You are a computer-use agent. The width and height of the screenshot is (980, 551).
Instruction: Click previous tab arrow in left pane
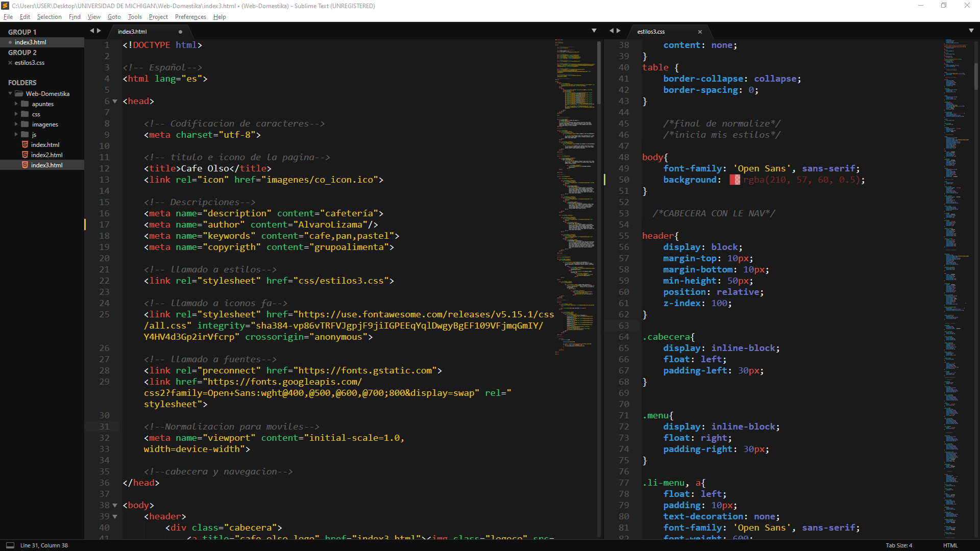point(92,31)
